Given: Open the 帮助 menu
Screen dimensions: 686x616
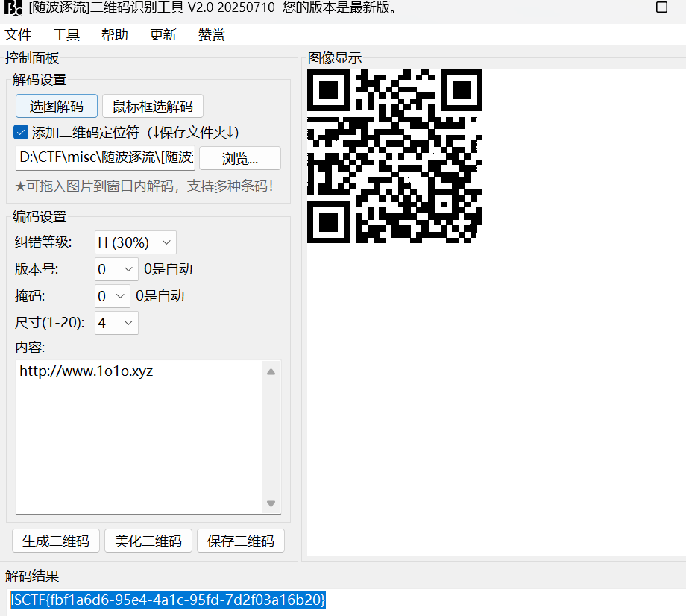Looking at the screenshot, I should (115, 35).
